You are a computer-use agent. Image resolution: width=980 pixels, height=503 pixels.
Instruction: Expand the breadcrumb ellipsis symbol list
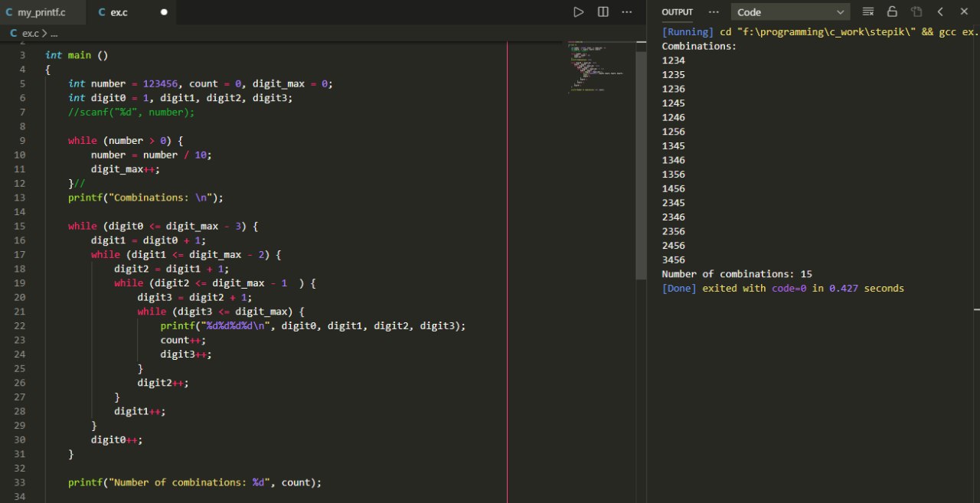[54, 34]
